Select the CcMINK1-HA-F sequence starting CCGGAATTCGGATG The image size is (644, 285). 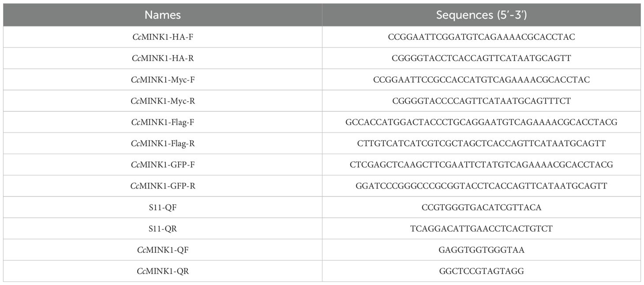(481, 37)
